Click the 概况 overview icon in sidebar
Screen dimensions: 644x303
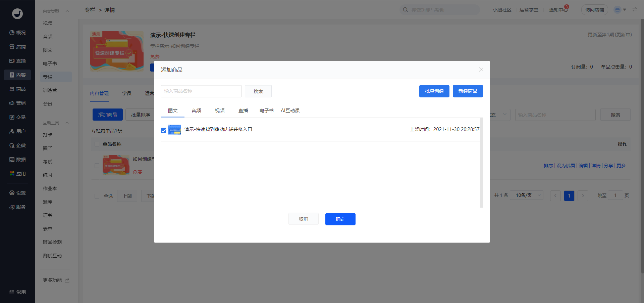[12, 33]
